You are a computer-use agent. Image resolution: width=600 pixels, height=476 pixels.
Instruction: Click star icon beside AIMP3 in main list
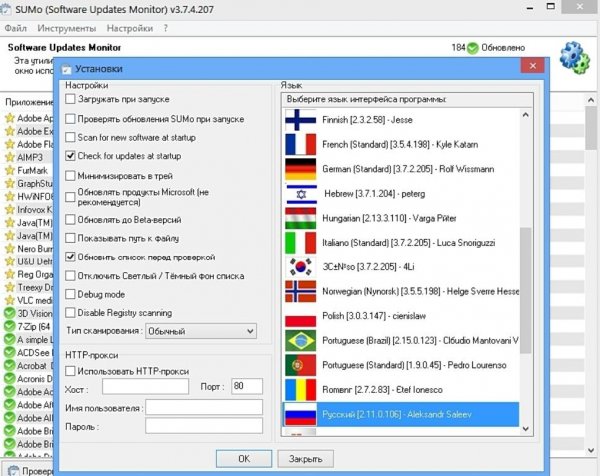click(10, 157)
